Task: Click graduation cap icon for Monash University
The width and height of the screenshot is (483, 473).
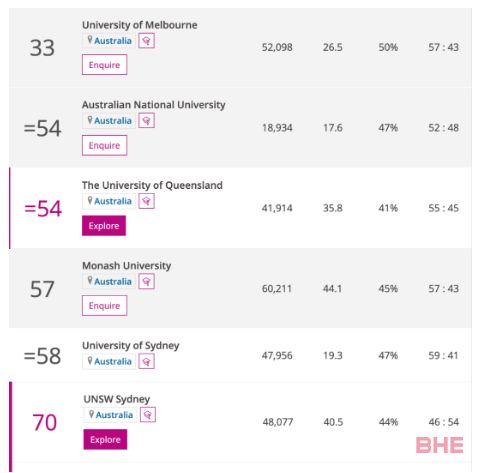Action: (146, 282)
